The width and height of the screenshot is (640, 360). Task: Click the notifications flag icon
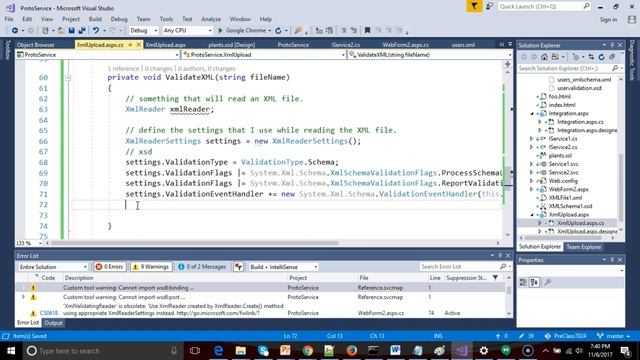[x=474, y=6]
